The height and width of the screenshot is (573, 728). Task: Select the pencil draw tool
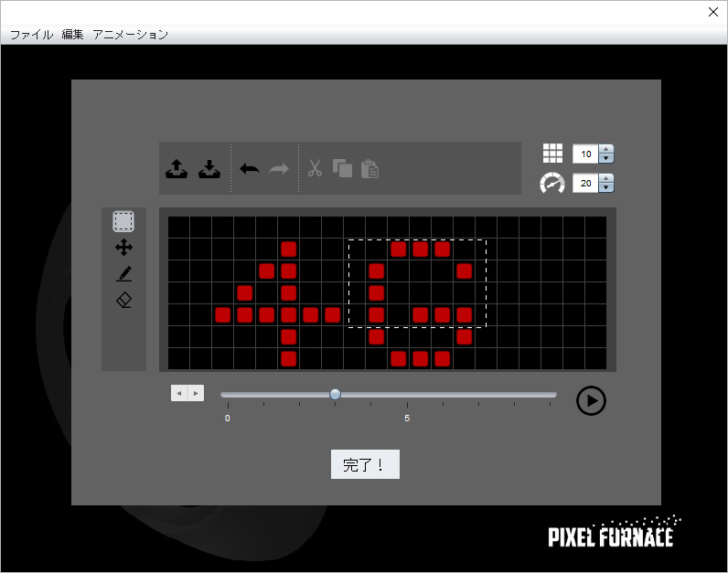(123, 274)
